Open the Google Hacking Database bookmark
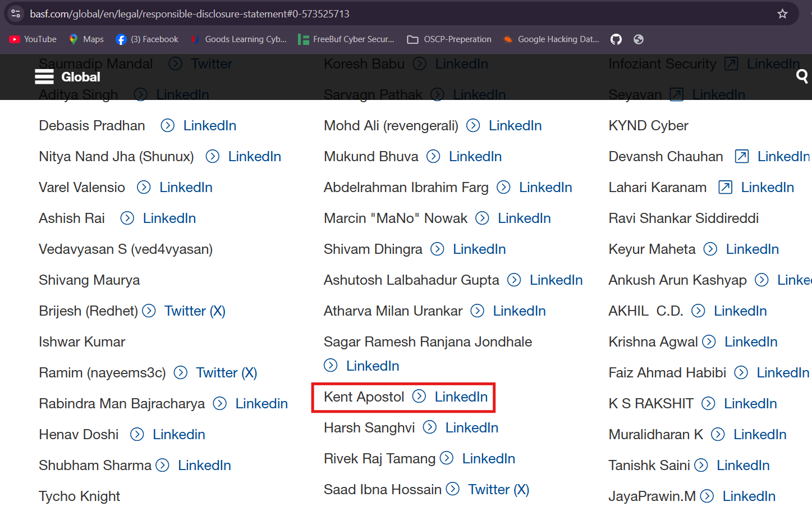The image size is (812, 515). coord(551,39)
